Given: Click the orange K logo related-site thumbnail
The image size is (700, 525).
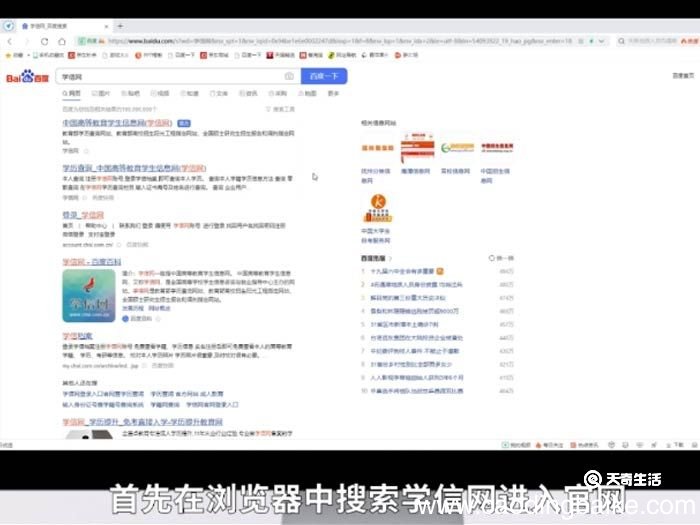Looking at the screenshot, I should click(x=378, y=208).
